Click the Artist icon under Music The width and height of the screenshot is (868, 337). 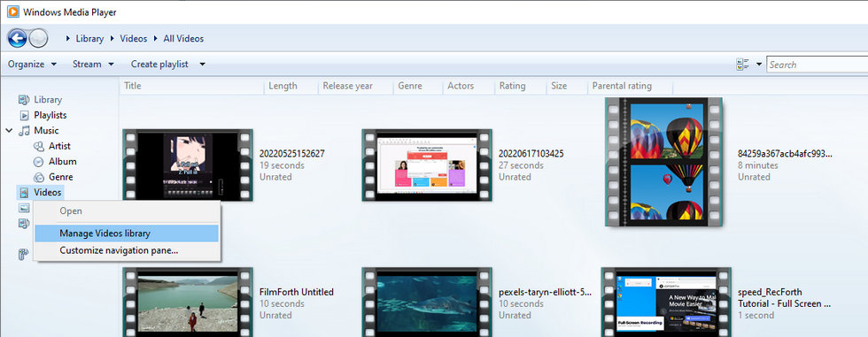tap(39, 146)
